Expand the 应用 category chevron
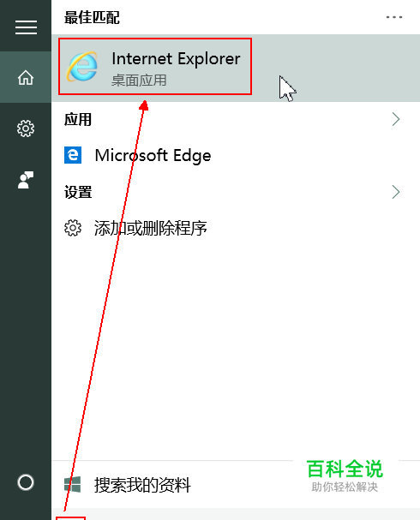 (x=396, y=119)
